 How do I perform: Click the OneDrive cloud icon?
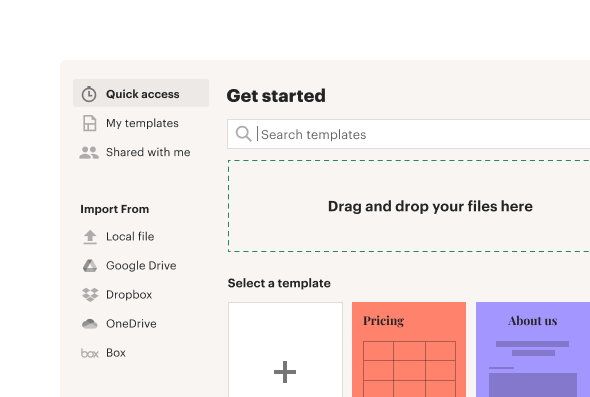click(90, 324)
